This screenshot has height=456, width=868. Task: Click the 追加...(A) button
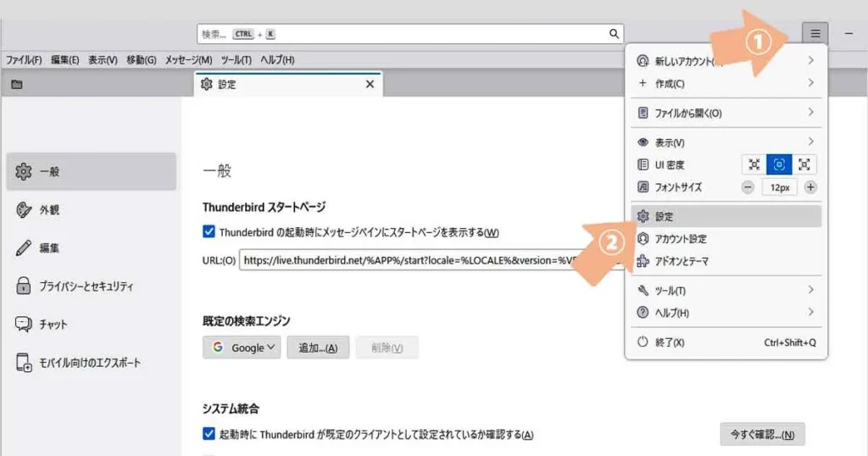click(318, 348)
